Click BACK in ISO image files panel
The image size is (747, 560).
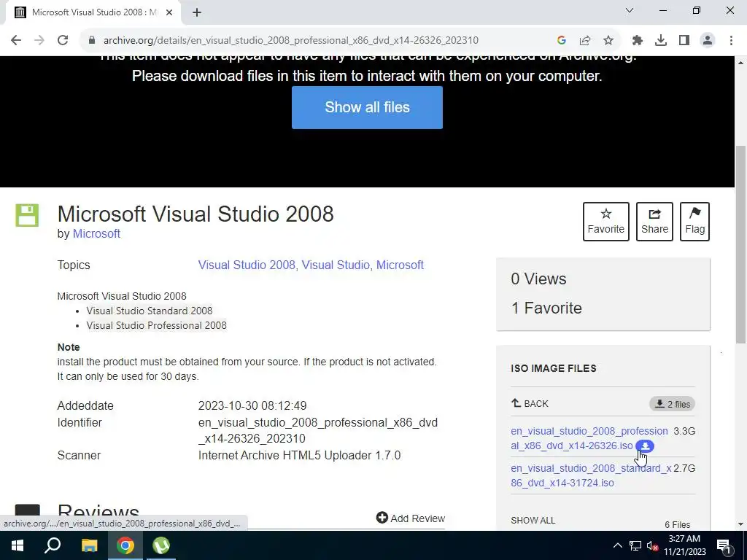(530, 404)
